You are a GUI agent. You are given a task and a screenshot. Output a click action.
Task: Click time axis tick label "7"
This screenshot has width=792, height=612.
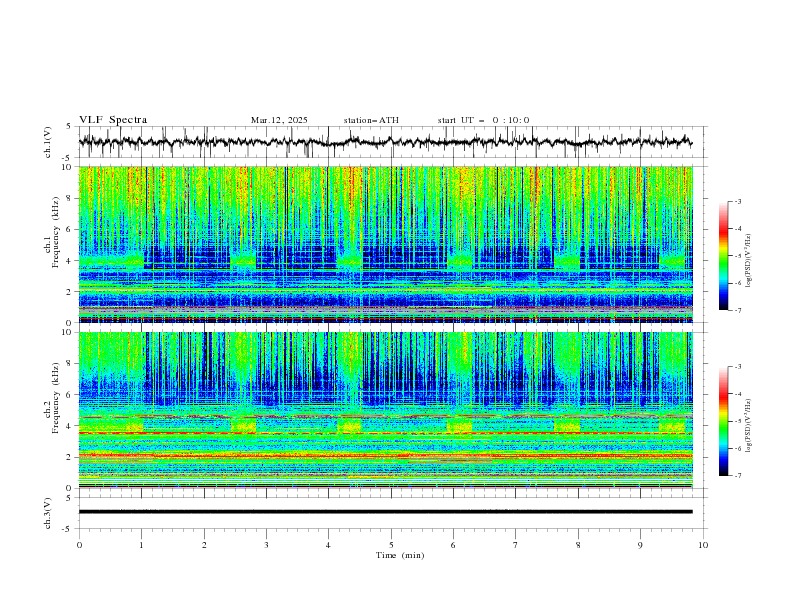[516, 545]
